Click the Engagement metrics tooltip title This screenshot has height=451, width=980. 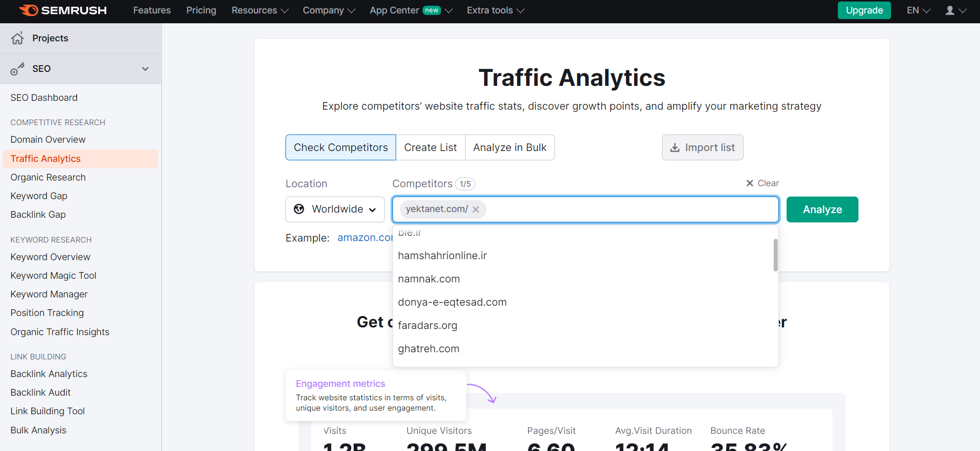click(x=340, y=384)
